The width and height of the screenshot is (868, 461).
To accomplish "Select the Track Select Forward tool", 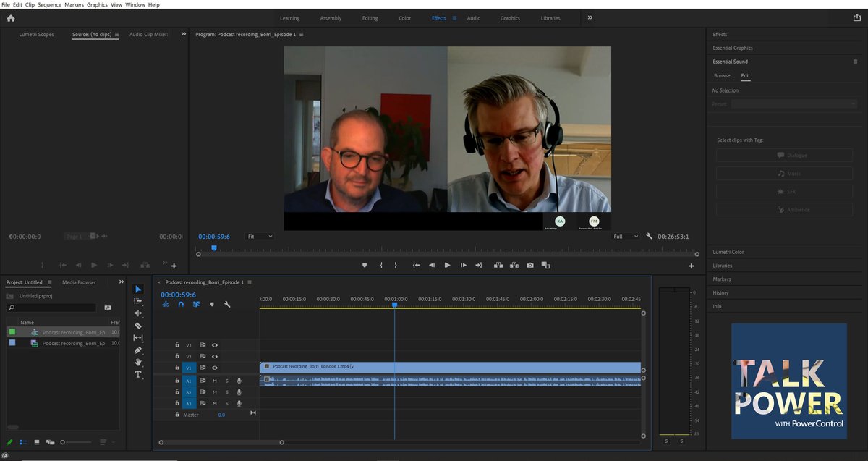I will click(138, 301).
